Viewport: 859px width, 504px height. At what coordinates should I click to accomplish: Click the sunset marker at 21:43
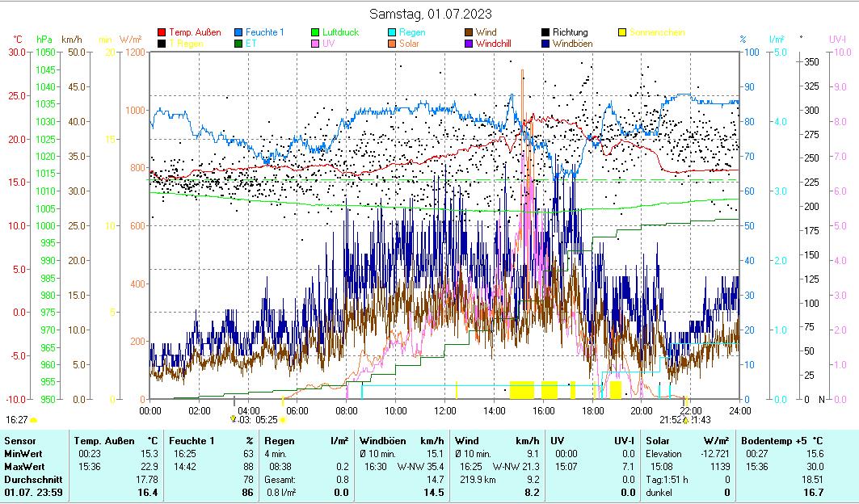coord(686,420)
